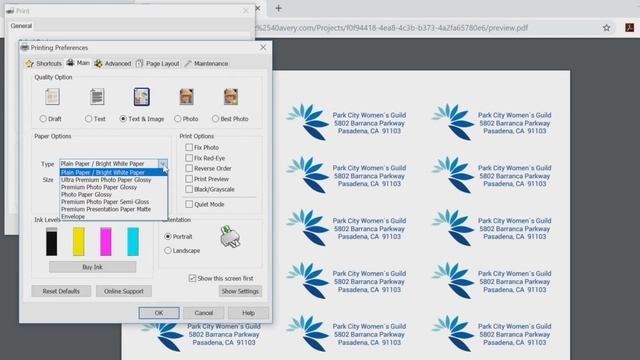Choose Ultra Premium Photo Paper Glossy
This screenshot has width=640, height=360.
(x=113, y=180)
